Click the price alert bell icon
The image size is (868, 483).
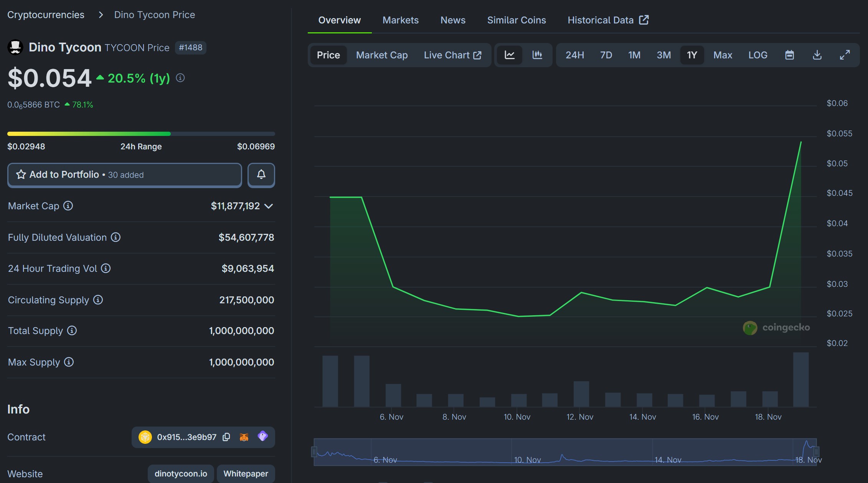click(x=261, y=175)
